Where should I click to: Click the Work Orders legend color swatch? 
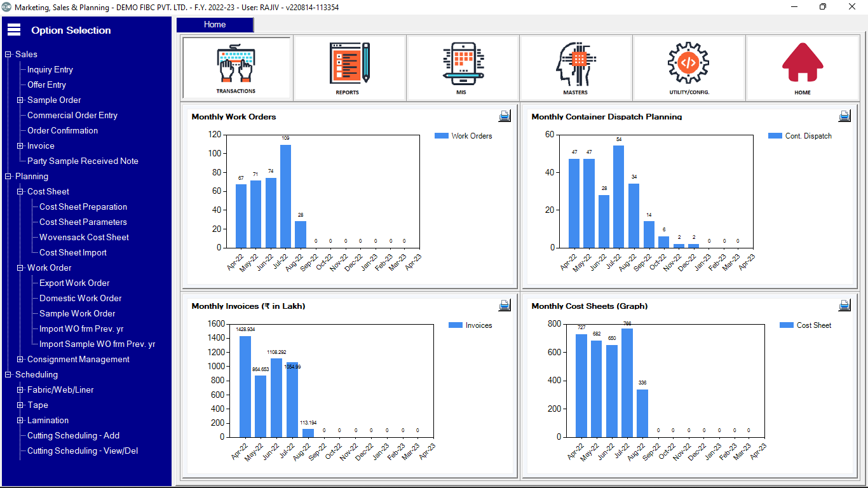coord(442,135)
